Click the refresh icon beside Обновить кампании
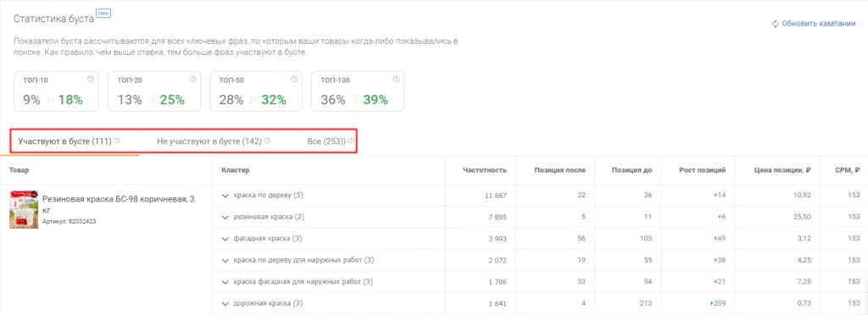Screen dimensions: 868x315 pyautogui.click(x=775, y=24)
